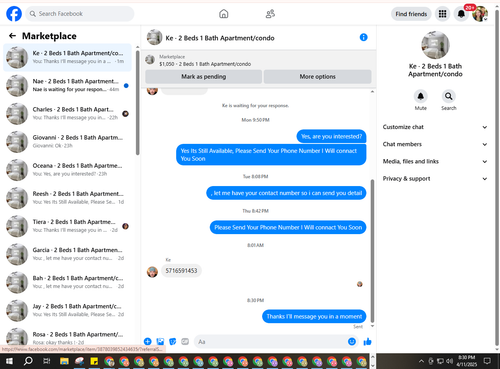Open the $1,050 2 Beds listing link

pos(205,64)
